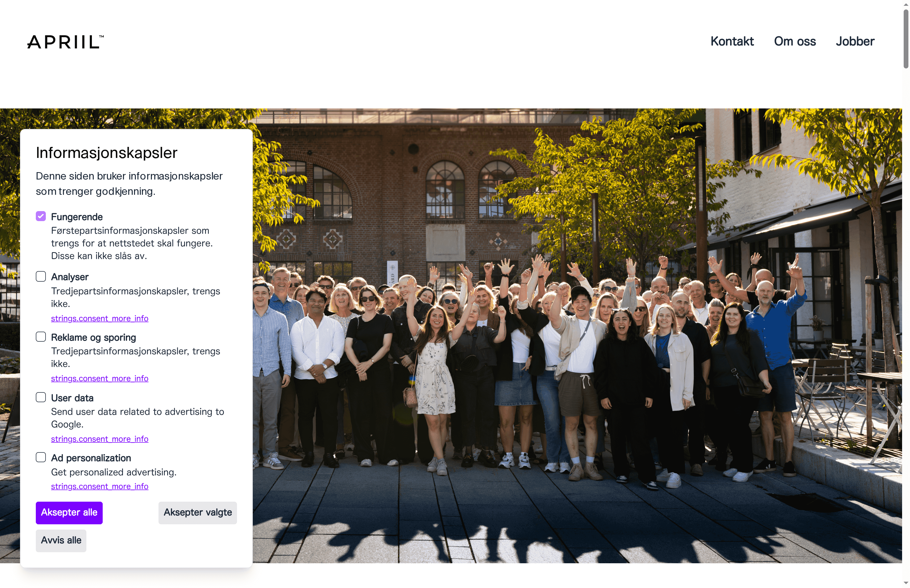The height and width of the screenshot is (588, 910).
Task: Click the Aksepter valgte button
Action: (x=197, y=513)
